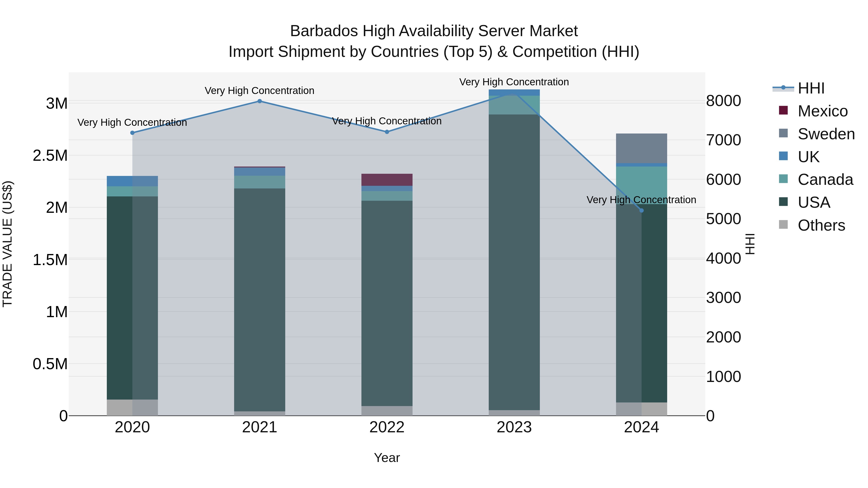868x488 pixels.
Task: Select the USA segment of 2021 bar
Action: 259,300
